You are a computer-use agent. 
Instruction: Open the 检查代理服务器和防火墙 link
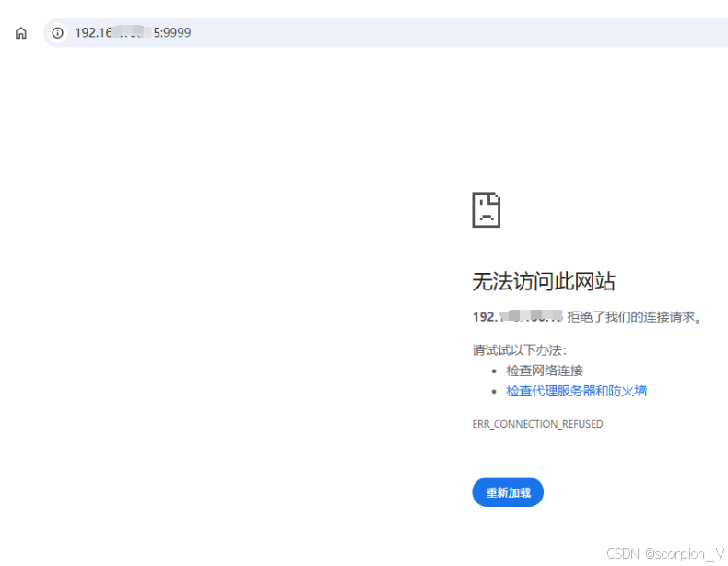click(x=576, y=391)
